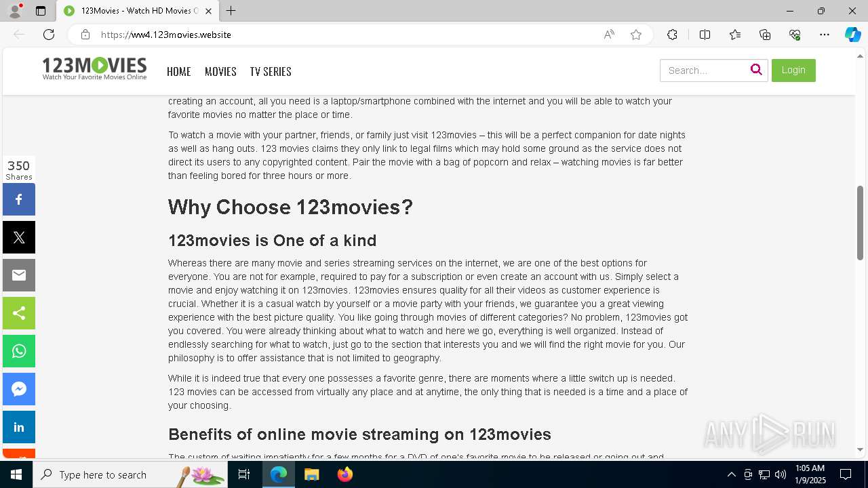Close the 123Movies tab
This screenshot has width=868, height=488.
click(208, 11)
